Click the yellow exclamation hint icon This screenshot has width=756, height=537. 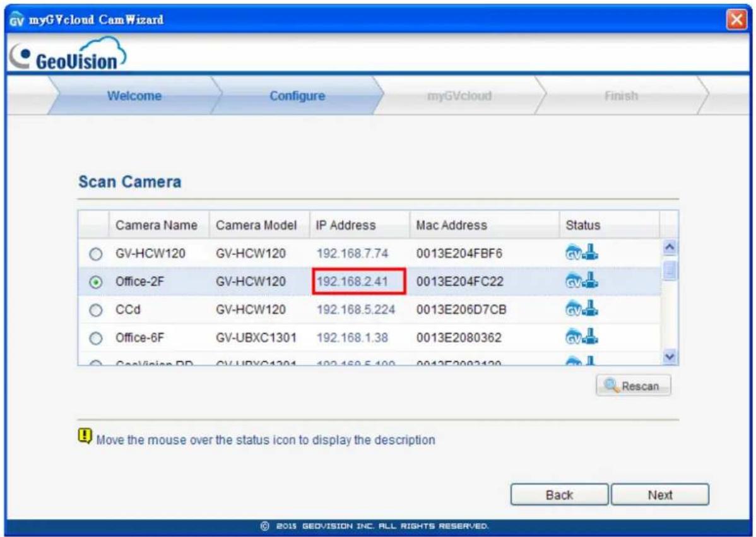click(85, 436)
